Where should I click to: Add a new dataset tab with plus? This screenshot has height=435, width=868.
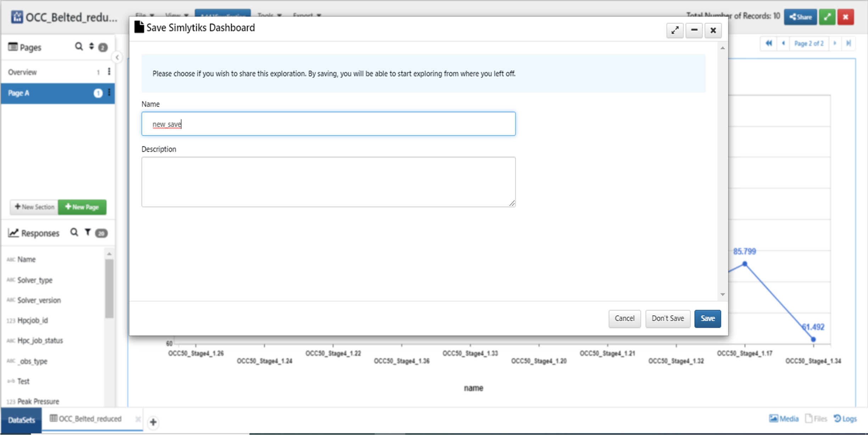pyautogui.click(x=153, y=422)
